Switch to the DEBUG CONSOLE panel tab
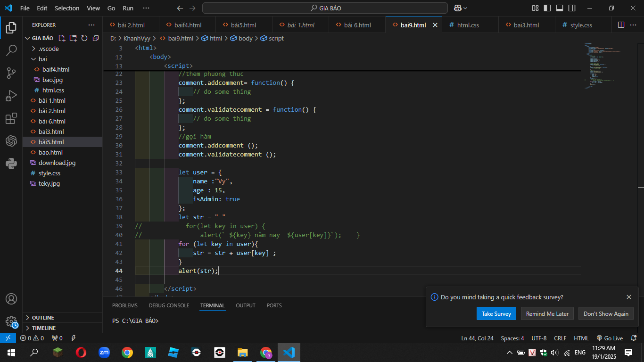This screenshot has width=644, height=362. [x=169, y=305]
